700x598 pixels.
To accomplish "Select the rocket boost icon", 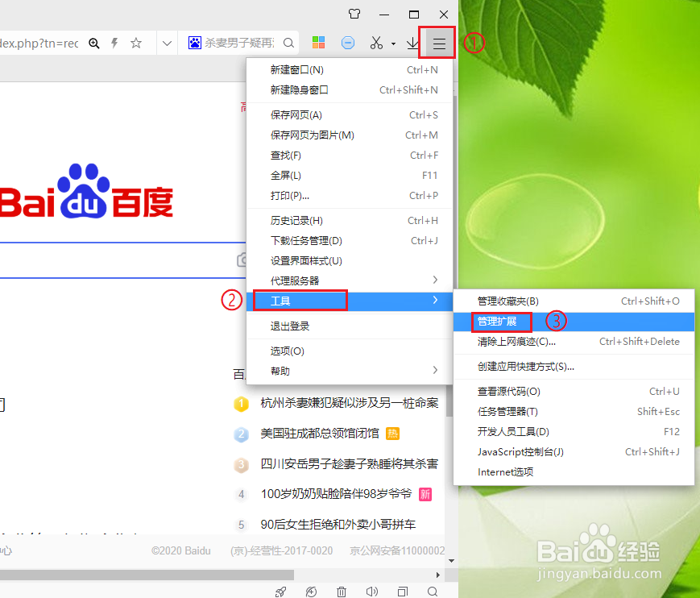I will tap(280, 591).
